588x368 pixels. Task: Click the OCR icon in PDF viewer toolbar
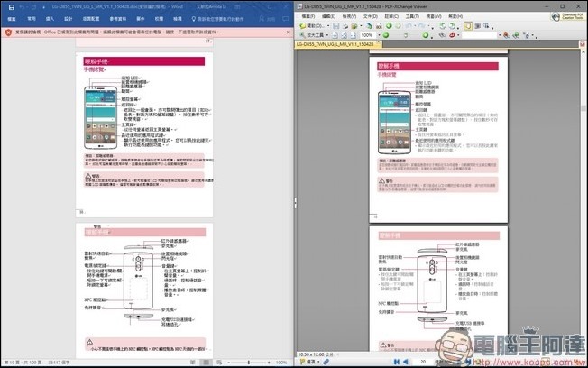[x=379, y=26]
